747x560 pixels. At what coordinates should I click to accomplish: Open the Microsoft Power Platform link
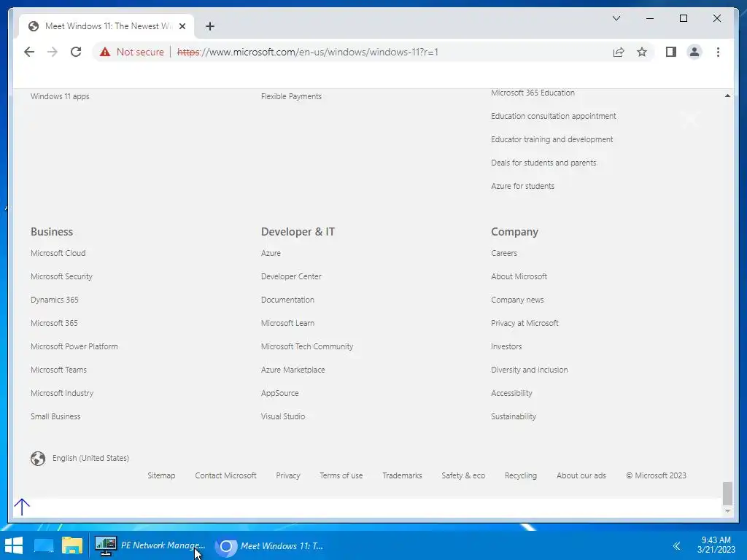pyautogui.click(x=74, y=346)
